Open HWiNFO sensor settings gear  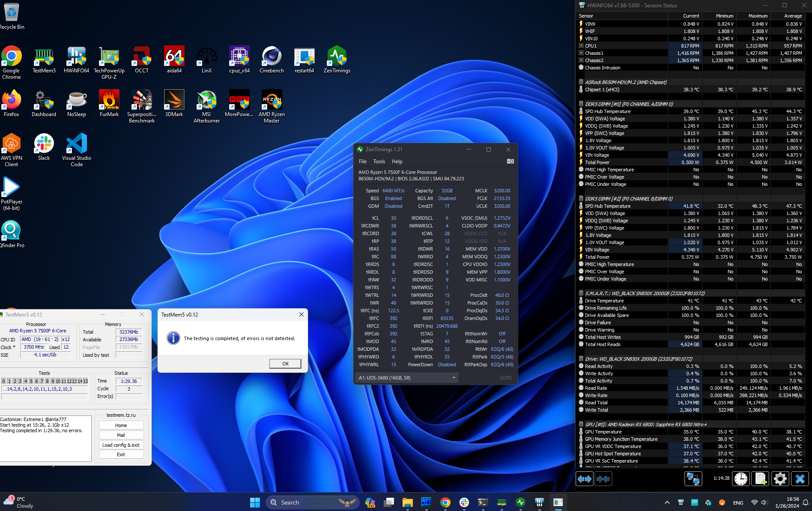780,479
